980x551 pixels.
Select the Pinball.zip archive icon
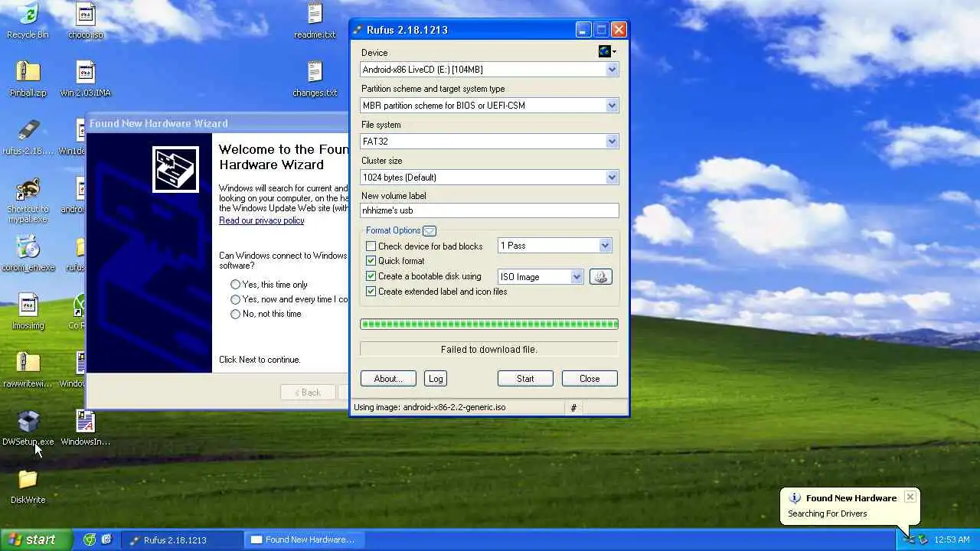coord(28,79)
